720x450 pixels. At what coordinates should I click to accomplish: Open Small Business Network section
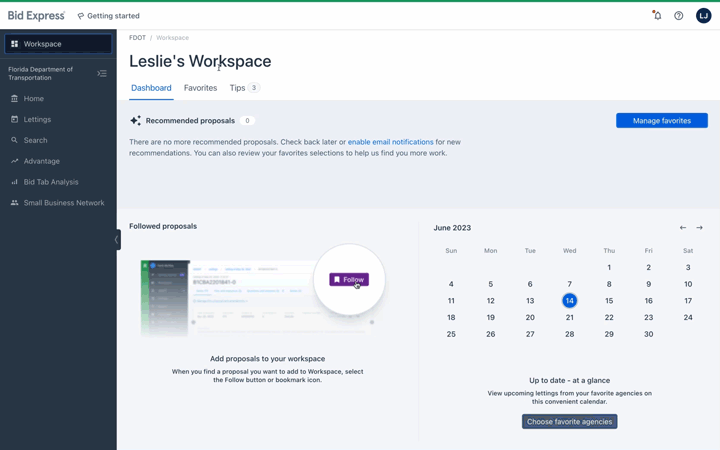(63, 203)
